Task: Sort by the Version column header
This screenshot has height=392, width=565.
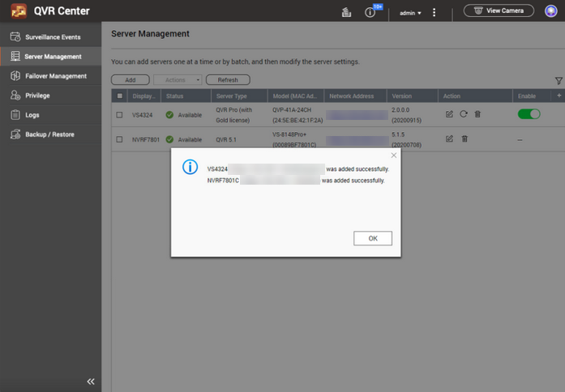Action: (x=413, y=96)
